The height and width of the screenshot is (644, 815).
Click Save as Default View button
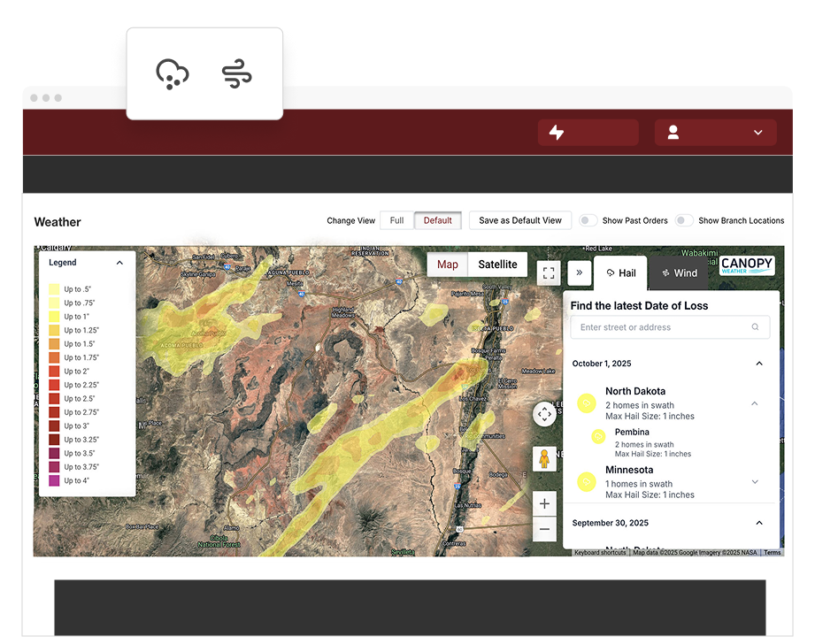pos(520,221)
